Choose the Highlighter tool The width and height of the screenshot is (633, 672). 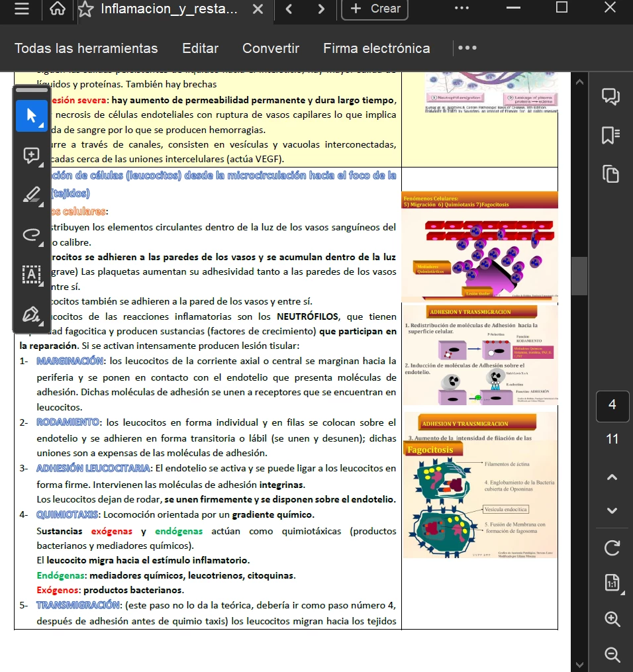coord(32,195)
